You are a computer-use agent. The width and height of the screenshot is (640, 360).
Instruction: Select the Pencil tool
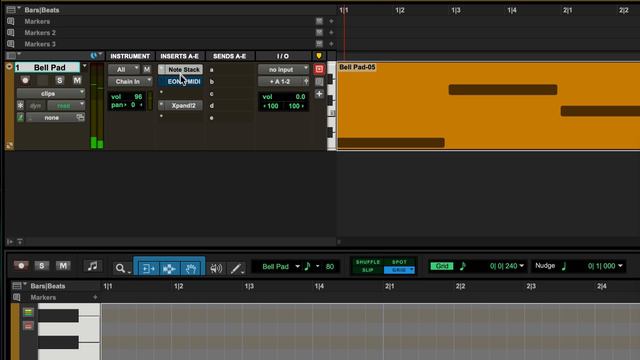click(236, 268)
